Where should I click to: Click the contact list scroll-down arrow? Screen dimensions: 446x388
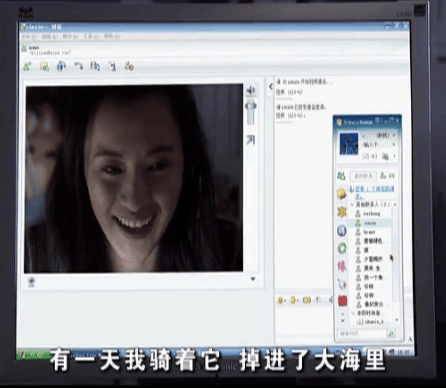[396, 320]
